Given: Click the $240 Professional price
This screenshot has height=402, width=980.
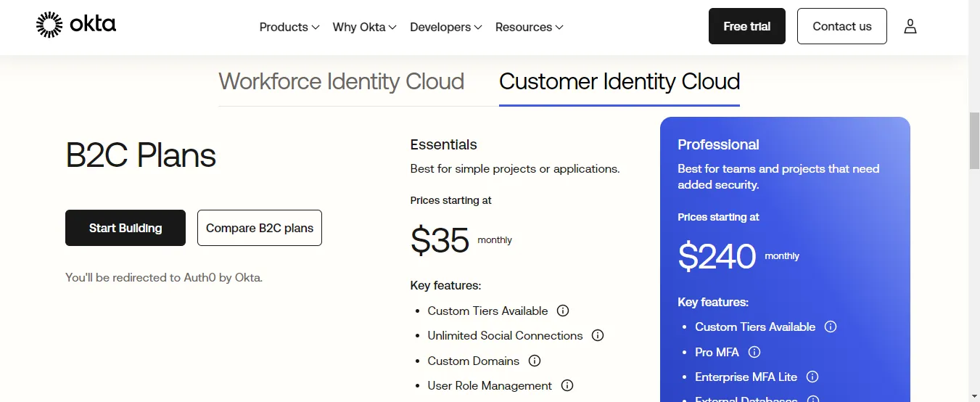Looking at the screenshot, I should coord(717,256).
